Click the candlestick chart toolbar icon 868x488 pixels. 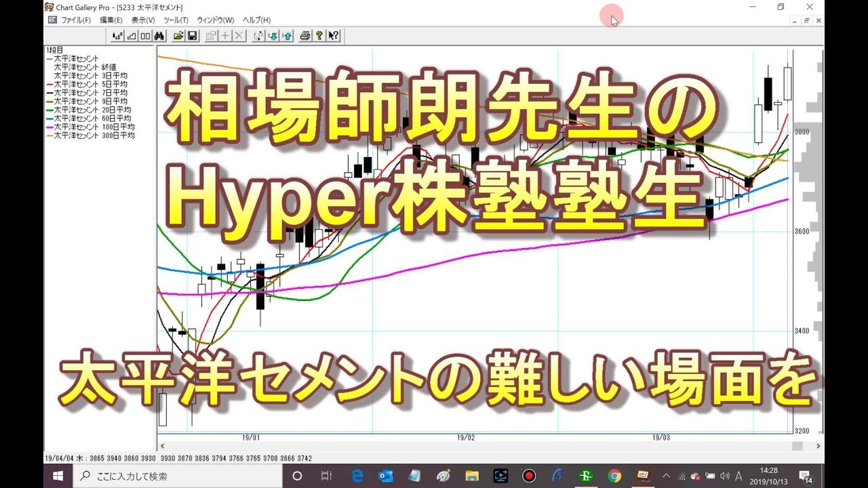(x=118, y=36)
